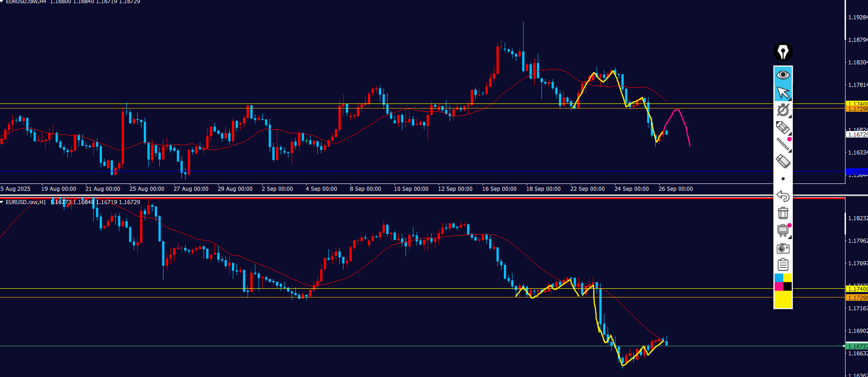Screen dimensions: 868x377
Task: Select the eraser tool
Action: 783,161
